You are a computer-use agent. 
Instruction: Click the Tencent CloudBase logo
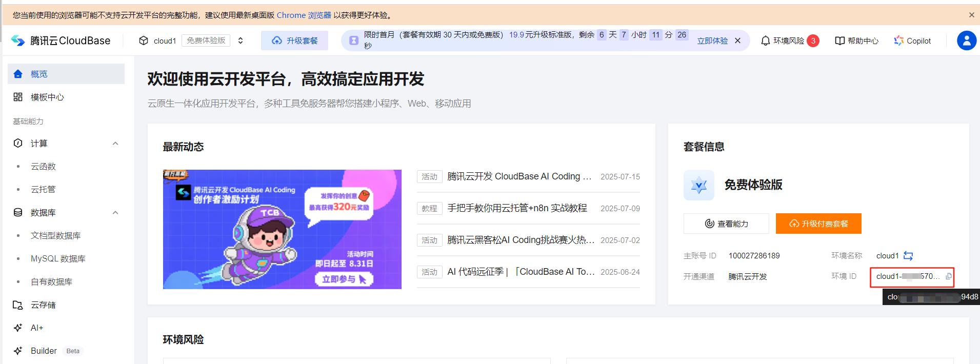tap(61, 41)
